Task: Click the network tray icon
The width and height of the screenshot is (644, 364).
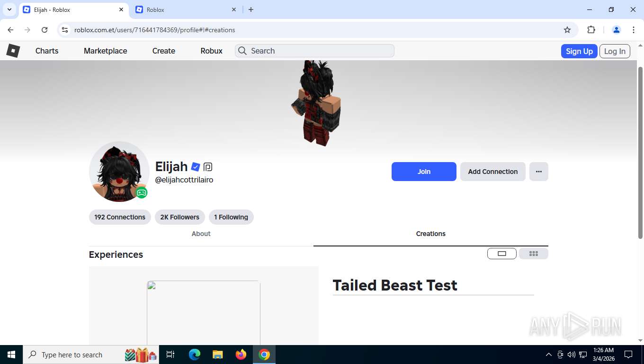Action: tap(583, 355)
